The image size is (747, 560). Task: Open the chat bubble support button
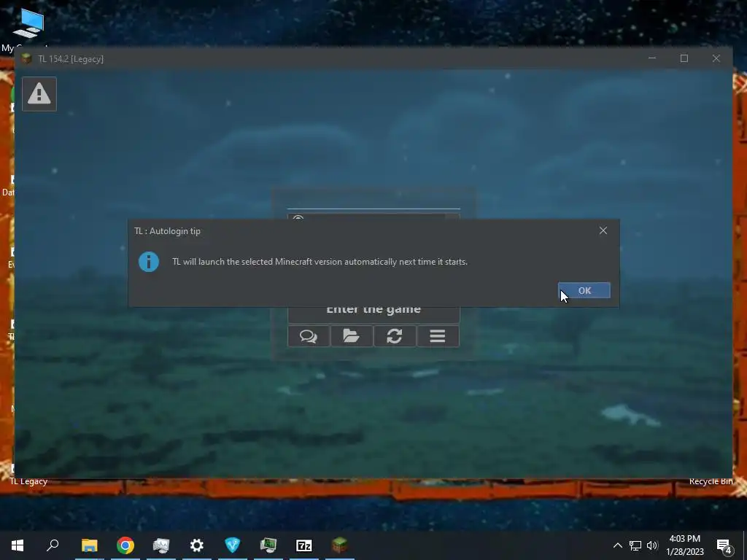click(309, 336)
